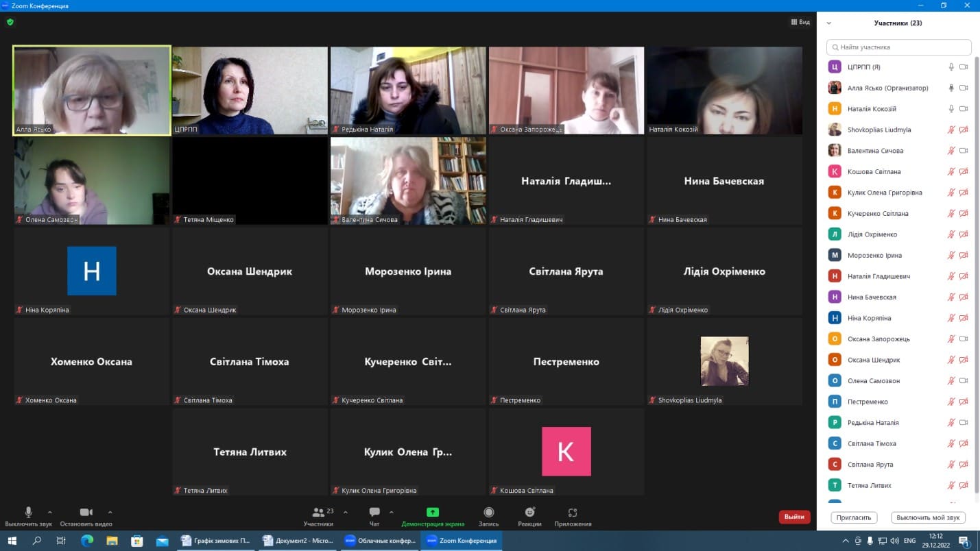Switch to Документ2 - Microsoft Word taskbar window

(297, 541)
